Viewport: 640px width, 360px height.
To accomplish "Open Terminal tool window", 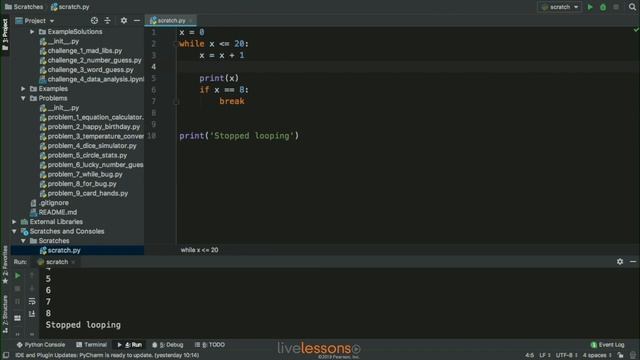I will click(91, 345).
